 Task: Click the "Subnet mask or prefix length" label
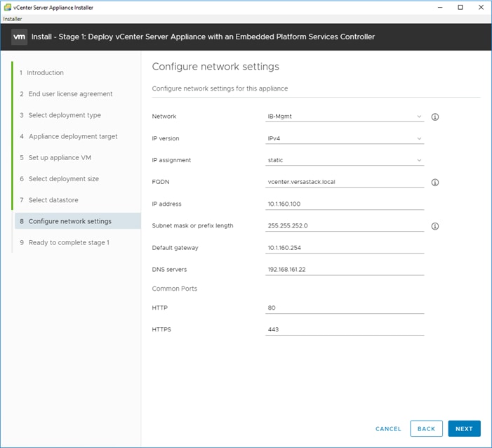(192, 225)
